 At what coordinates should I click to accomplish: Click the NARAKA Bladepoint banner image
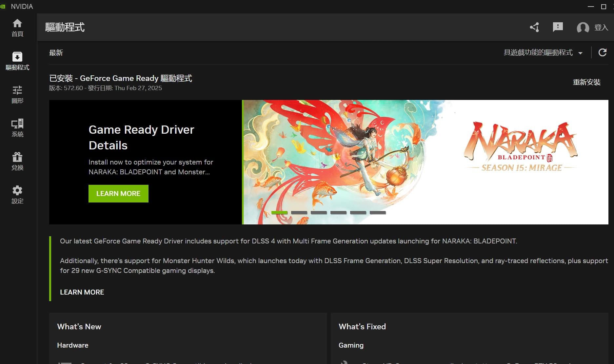tap(426, 162)
